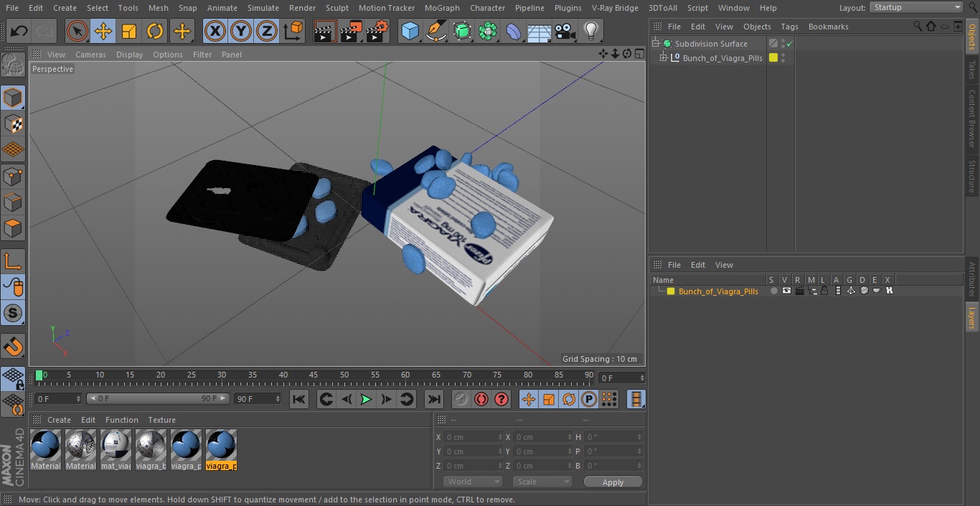The image size is (980, 506).
Task: Enable Polygons mode in left toolbar
Action: tap(13, 228)
